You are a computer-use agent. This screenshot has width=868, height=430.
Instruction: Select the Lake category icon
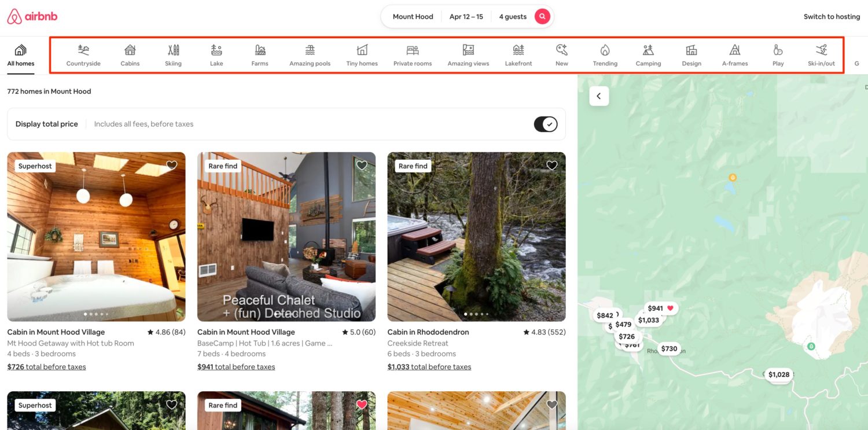pyautogui.click(x=216, y=55)
